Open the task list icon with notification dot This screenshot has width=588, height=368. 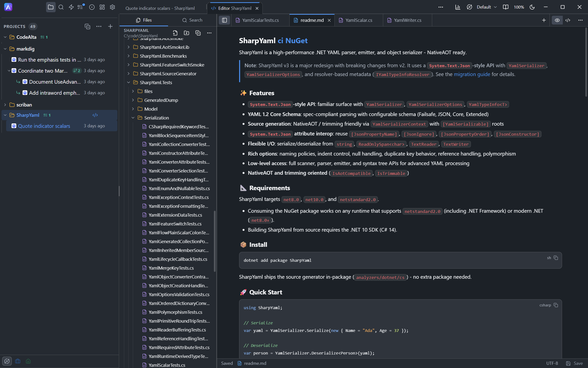(x=81, y=7)
